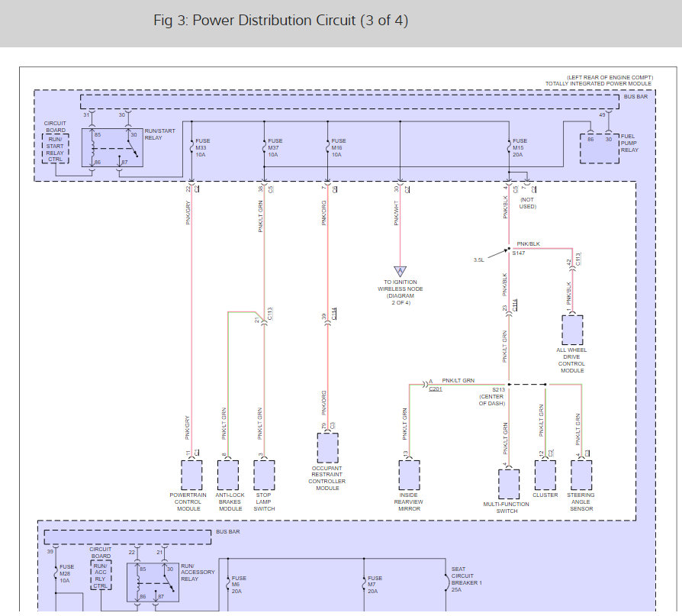Select the FUSE M16 10A label
This screenshot has width=682, height=616.
(x=339, y=147)
